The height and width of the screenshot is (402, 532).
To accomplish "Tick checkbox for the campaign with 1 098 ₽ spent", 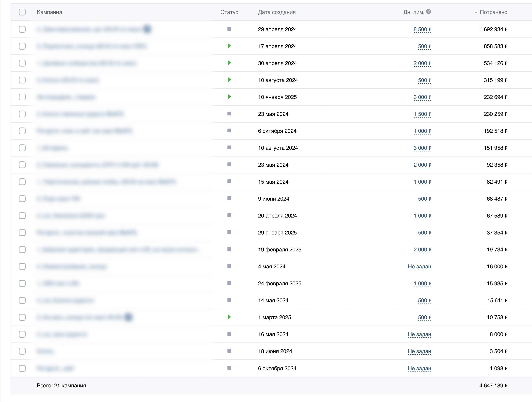I will 22,368.
